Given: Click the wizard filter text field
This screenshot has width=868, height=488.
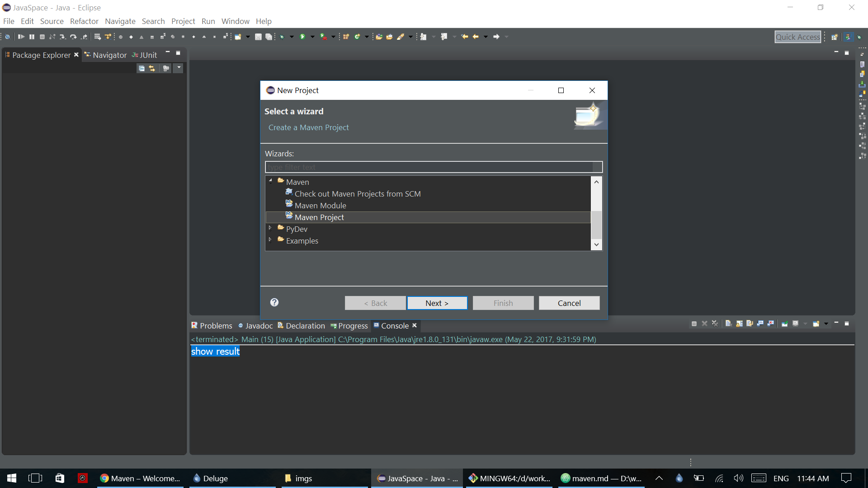Looking at the screenshot, I should coord(434,167).
